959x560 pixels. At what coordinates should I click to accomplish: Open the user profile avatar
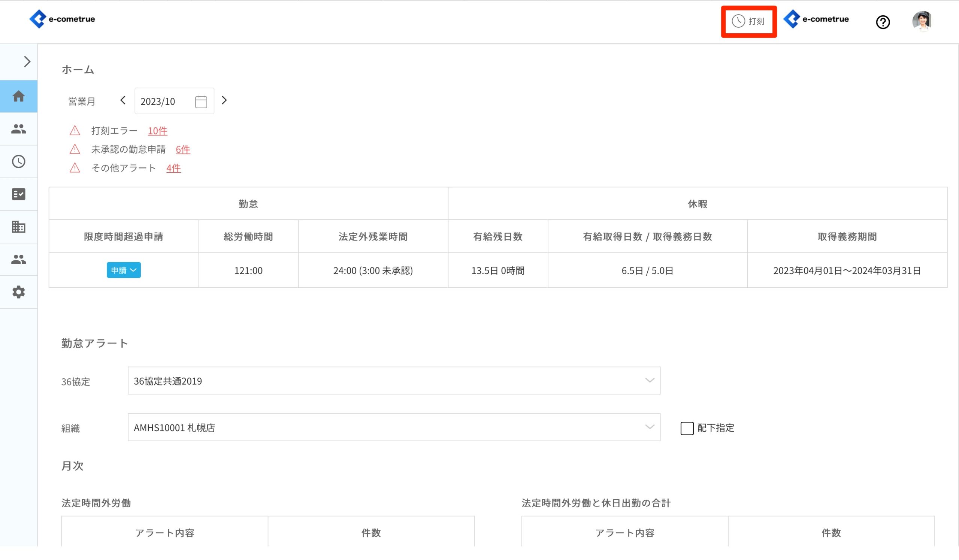(921, 21)
